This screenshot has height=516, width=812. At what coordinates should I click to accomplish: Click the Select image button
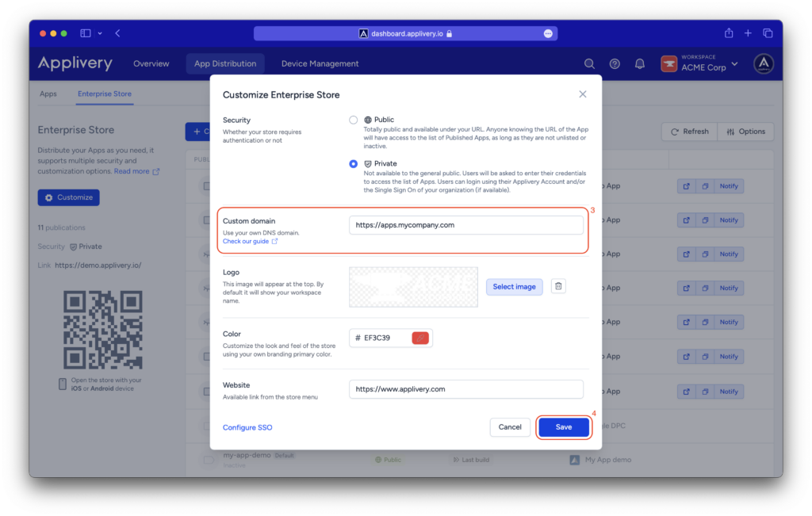[x=514, y=287]
